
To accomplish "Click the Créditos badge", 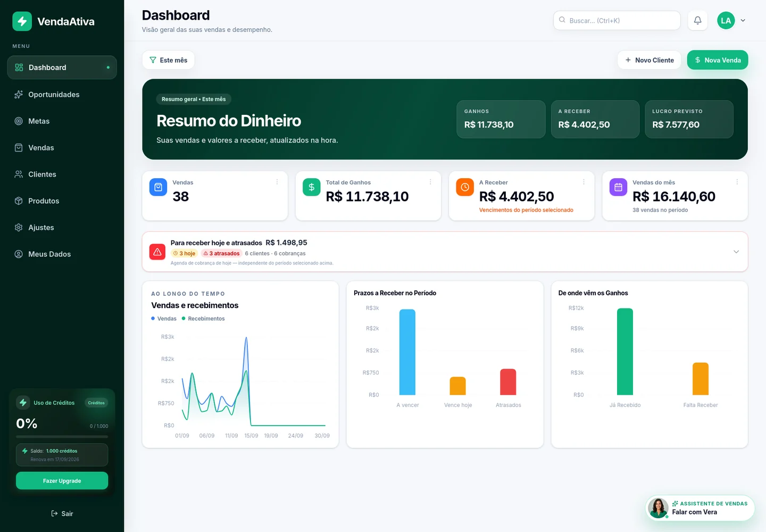I will (96, 403).
